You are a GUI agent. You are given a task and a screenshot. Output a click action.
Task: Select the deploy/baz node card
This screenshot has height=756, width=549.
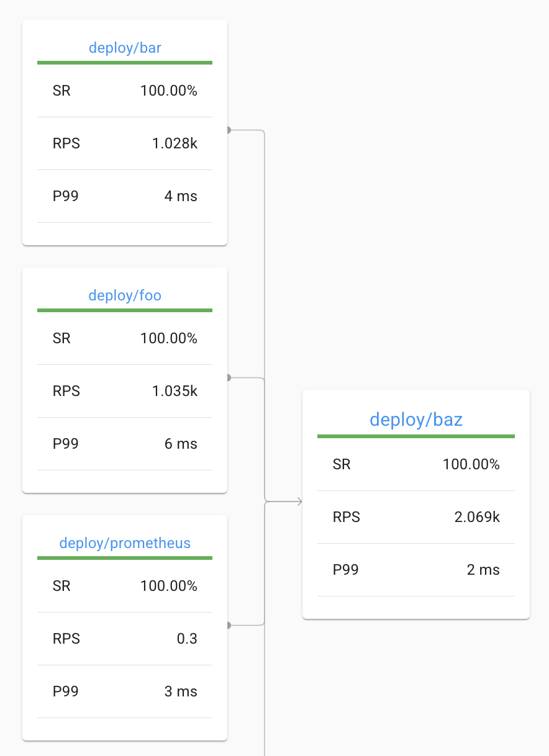[x=415, y=503]
